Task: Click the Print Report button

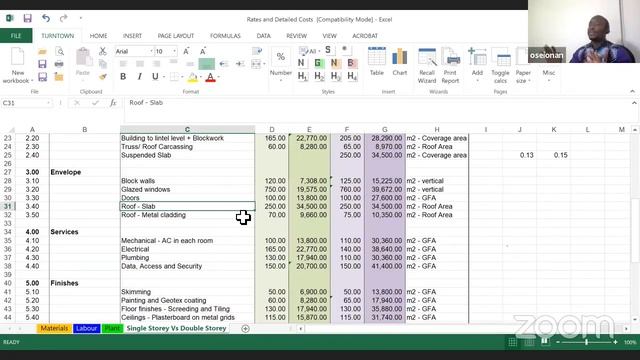Action: 450,65
